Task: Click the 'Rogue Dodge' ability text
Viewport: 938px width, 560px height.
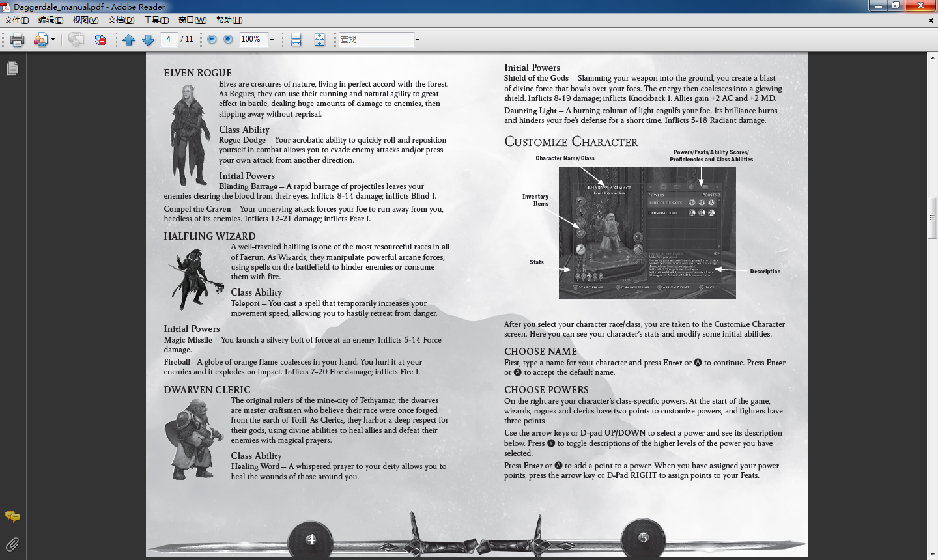Action: pyautogui.click(x=242, y=140)
